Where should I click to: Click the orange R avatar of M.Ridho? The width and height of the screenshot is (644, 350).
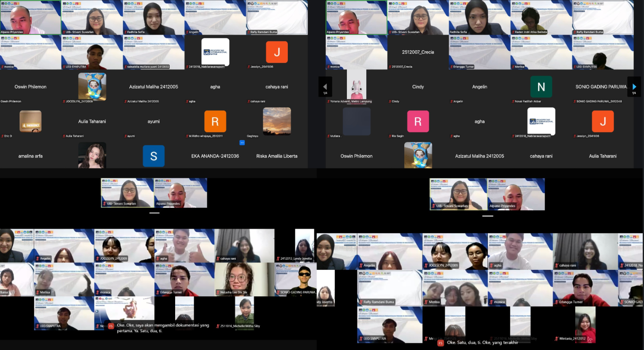(x=215, y=122)
